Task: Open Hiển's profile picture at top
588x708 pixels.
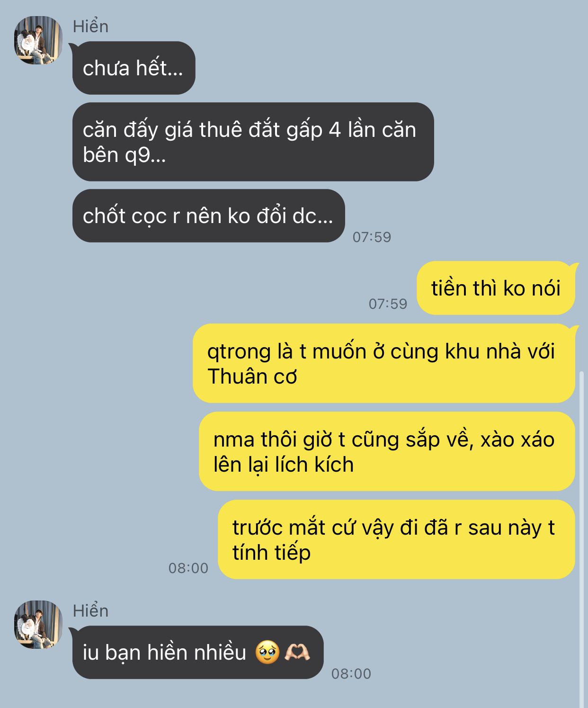Action: 38,40
